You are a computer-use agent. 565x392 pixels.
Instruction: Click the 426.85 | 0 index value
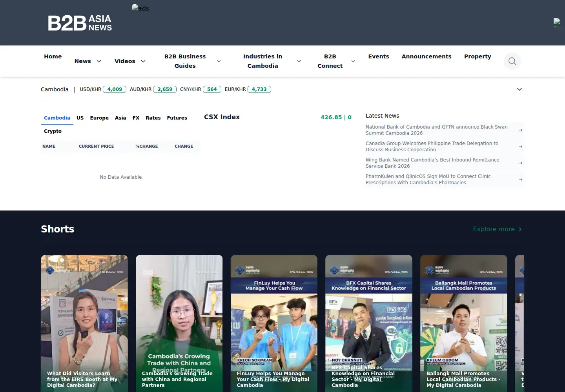tap(336, 117)
